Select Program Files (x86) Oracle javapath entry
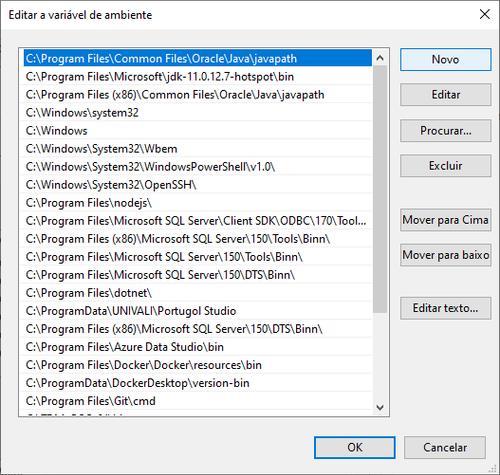 click(x=198, y=95)
